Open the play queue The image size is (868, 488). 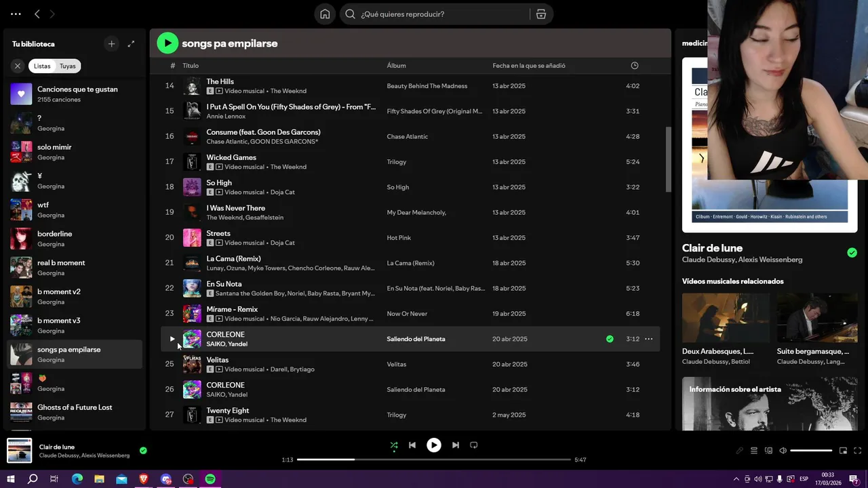(753, 451)
